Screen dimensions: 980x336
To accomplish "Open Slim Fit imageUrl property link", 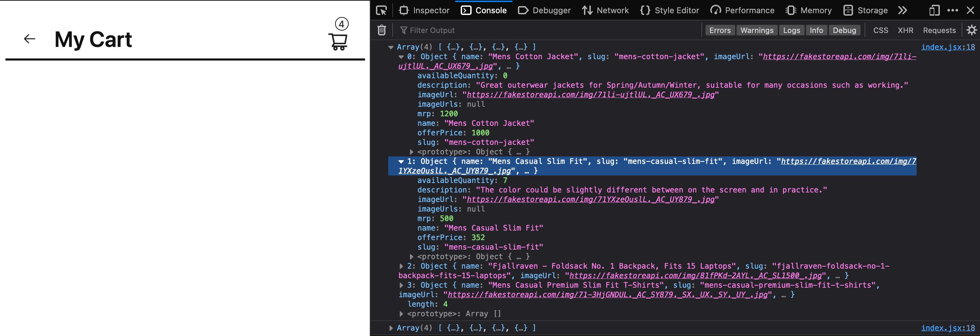I will click(x=590, y=200).
